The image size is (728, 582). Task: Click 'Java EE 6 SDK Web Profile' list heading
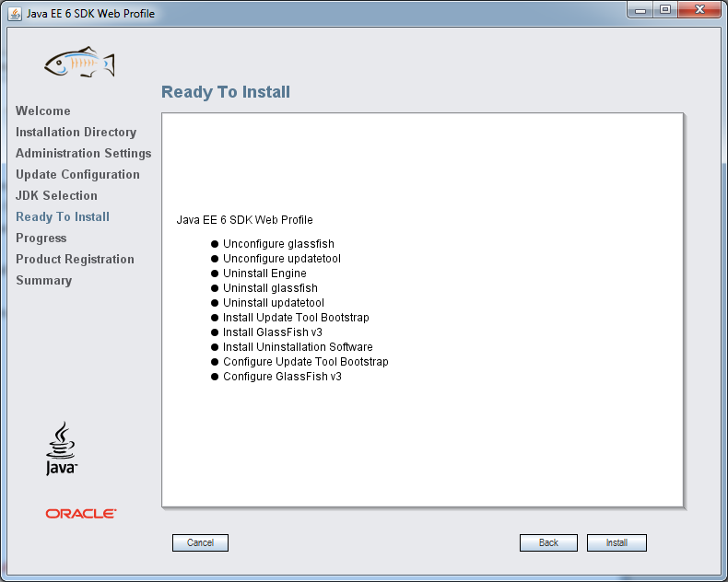tap(245, 219)
